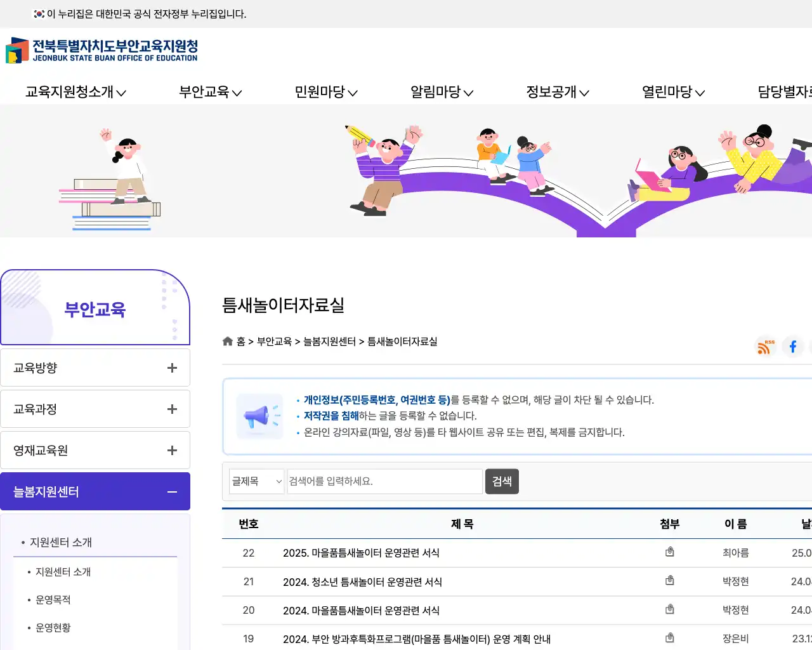
Task: Click the Facebook share icon
Action: click(792, 346)
